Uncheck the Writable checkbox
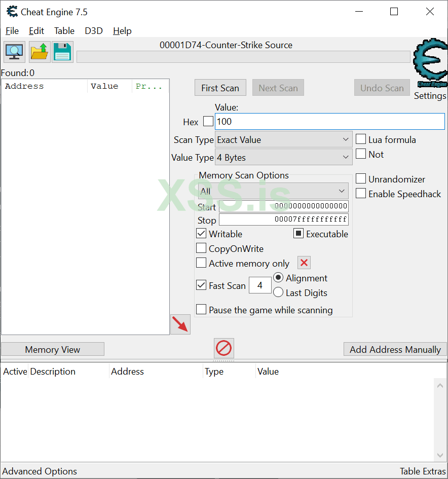 [x=201, y=233]
